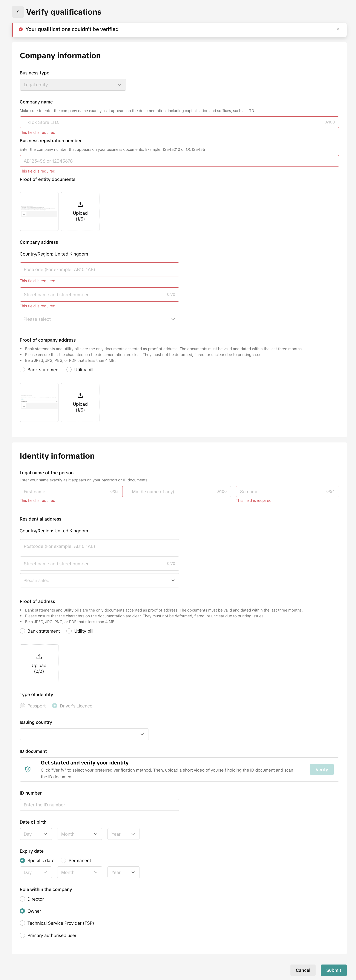Open Date of birth Day dropdown

pyautogui.click(x=36, y=834)
